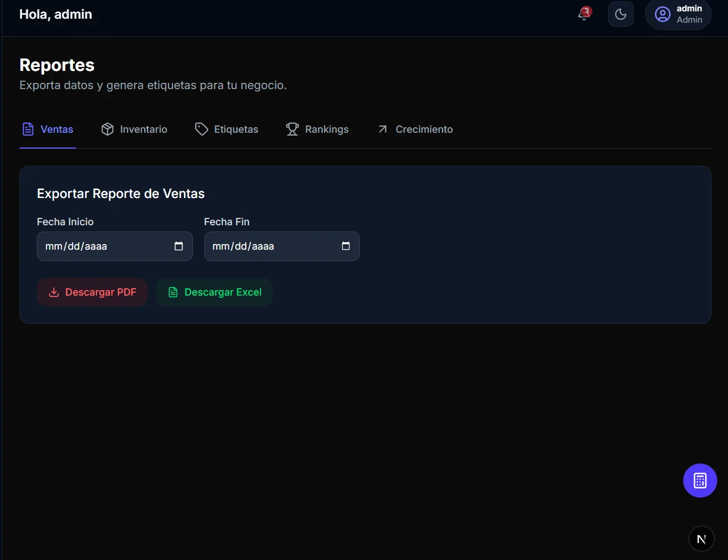Switch to the Ventas tab

click(x=48, y=129)
